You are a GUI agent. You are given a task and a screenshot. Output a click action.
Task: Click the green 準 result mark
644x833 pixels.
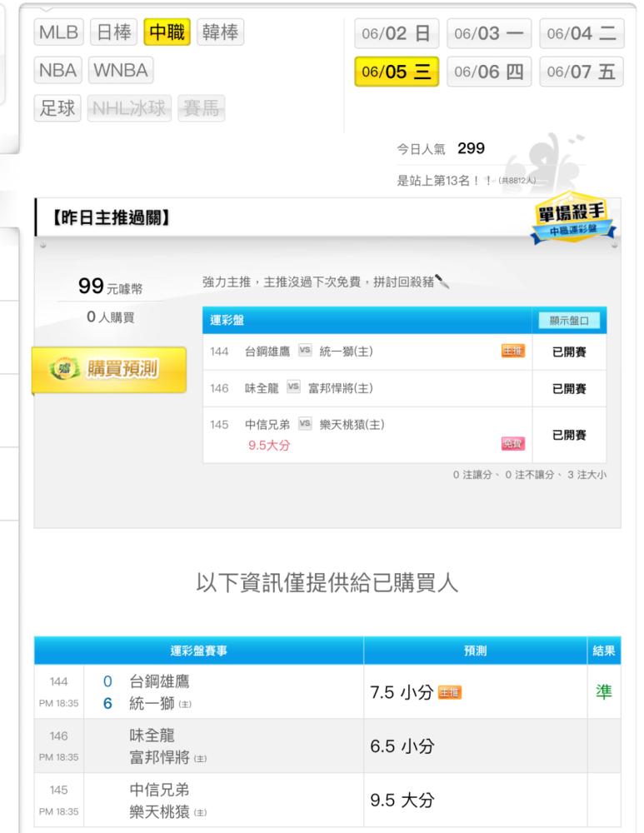604,691
